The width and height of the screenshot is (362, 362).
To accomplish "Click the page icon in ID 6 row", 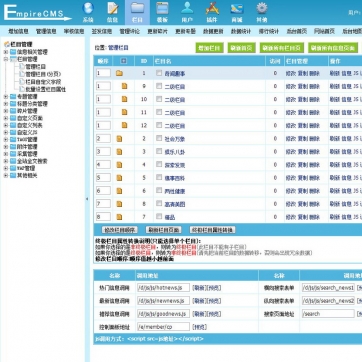I will [119, 191].
